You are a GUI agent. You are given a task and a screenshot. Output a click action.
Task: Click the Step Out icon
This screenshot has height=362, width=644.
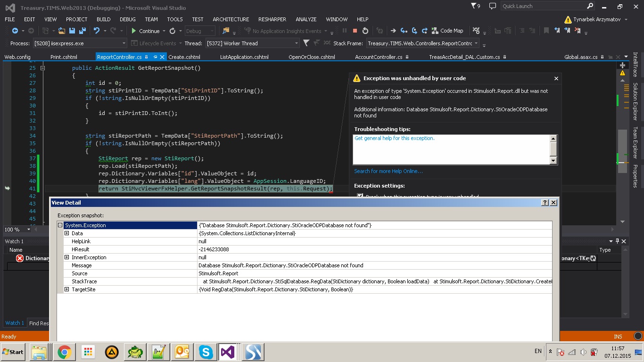point(424,31)
